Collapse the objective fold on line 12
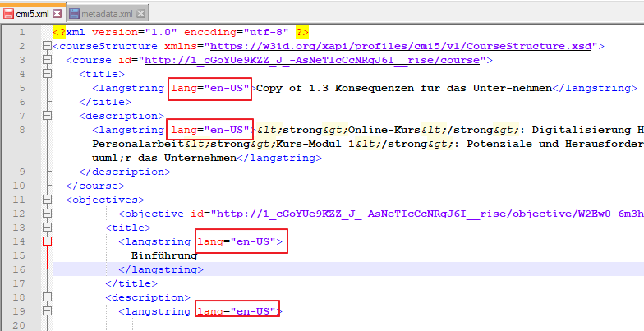 coord(48,214)
